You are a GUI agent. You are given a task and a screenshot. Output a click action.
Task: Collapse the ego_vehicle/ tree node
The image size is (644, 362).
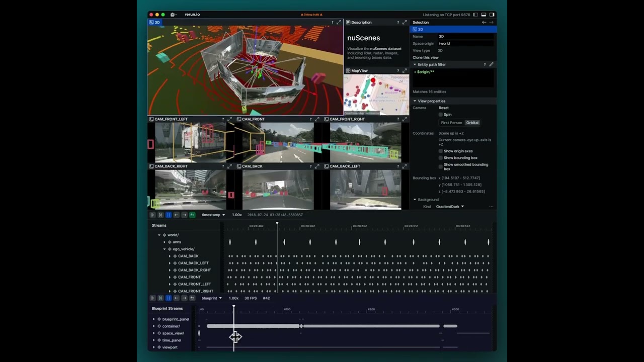pos(165,249)
